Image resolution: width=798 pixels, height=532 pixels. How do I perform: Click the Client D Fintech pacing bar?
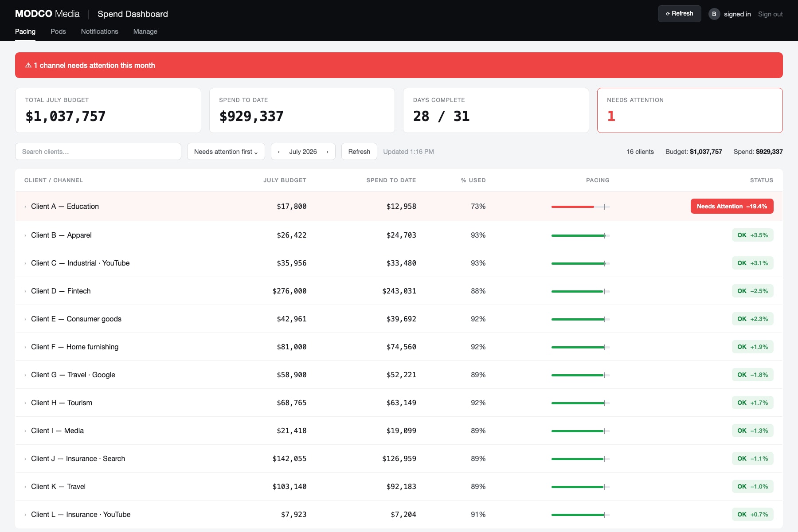click(x=581, y=291)
